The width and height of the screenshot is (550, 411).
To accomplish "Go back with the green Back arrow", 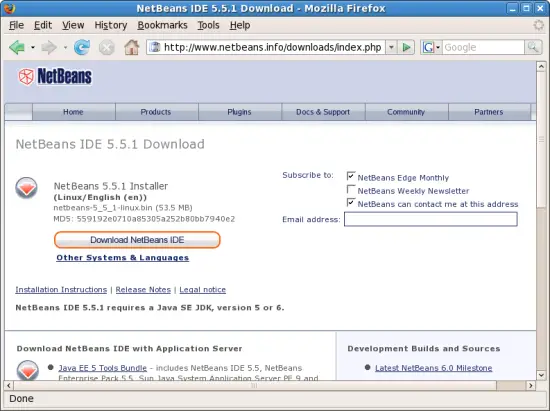I will click(x=17, y=47).
